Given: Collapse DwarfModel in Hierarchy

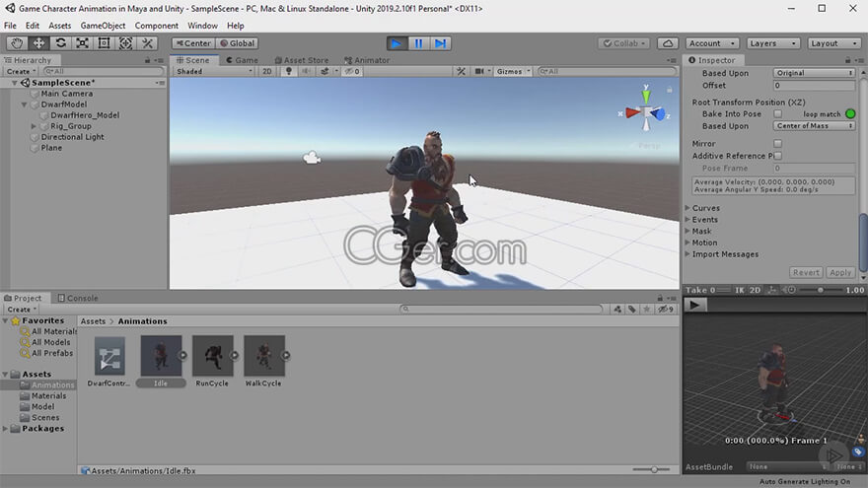Looking at the screenshot, I should [25, 105].
